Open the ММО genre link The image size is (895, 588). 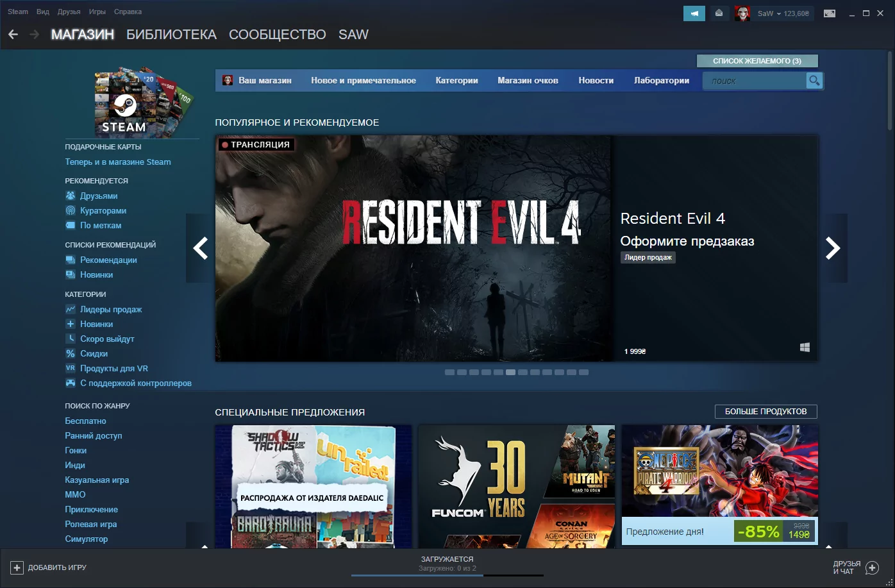[75, 494]
